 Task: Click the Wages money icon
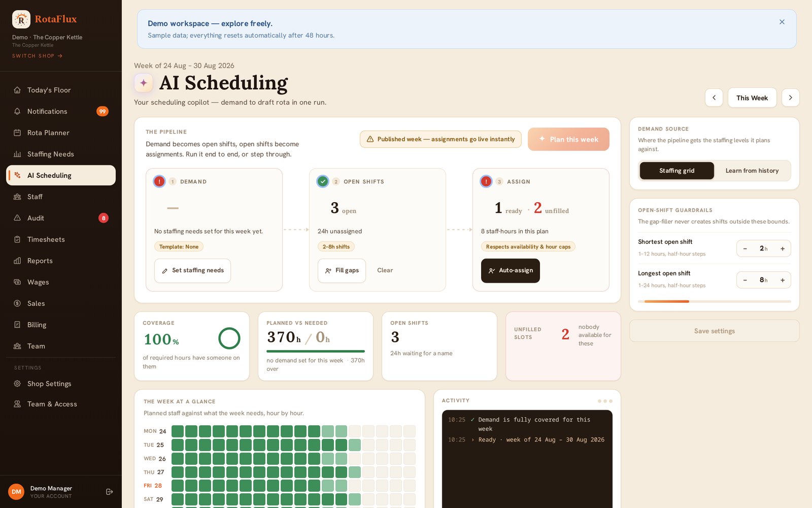point(17,282)
